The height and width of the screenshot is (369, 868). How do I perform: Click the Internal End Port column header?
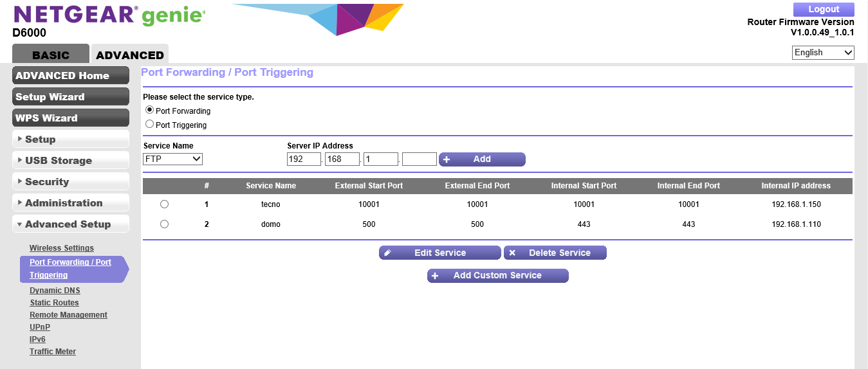688,186
